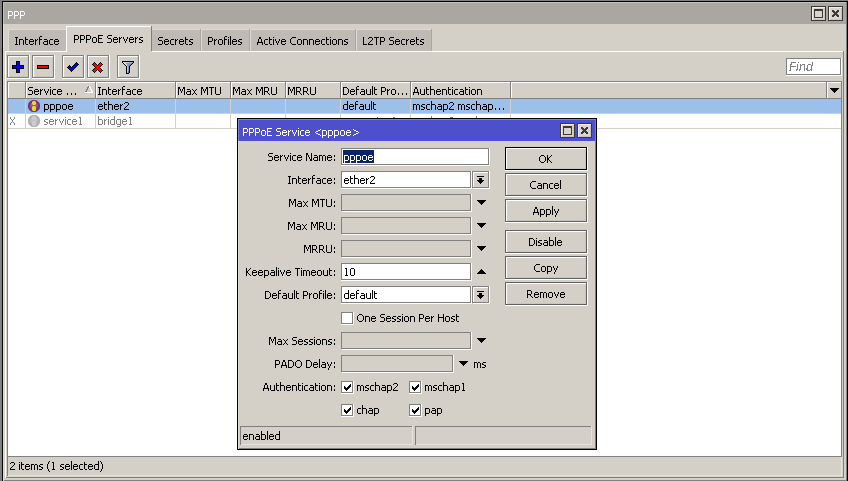Image resolution: width=848 pixels, height=481 pixels.
Task: Disable the service via Disable button
Action: (546, 242)
